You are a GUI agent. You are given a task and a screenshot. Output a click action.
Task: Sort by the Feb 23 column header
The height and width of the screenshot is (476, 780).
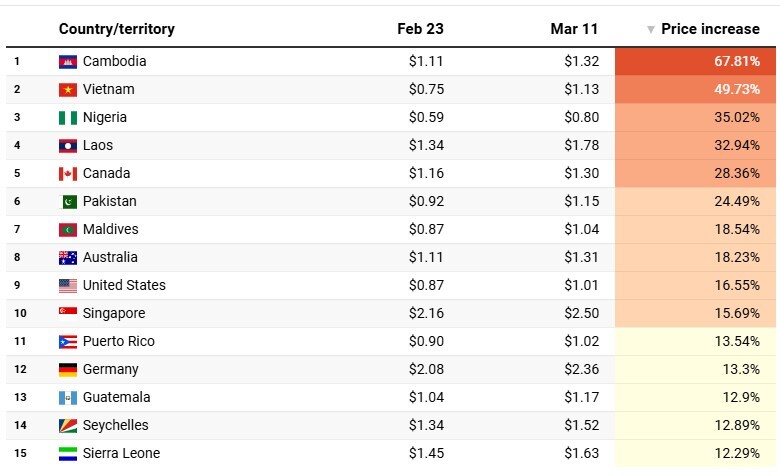[420, 29]
